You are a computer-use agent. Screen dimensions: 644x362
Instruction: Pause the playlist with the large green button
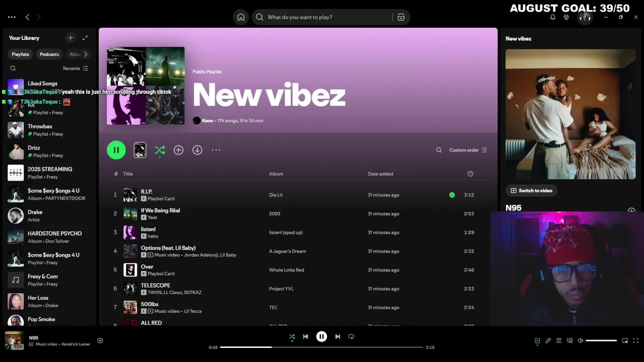(x=116, y=150)
